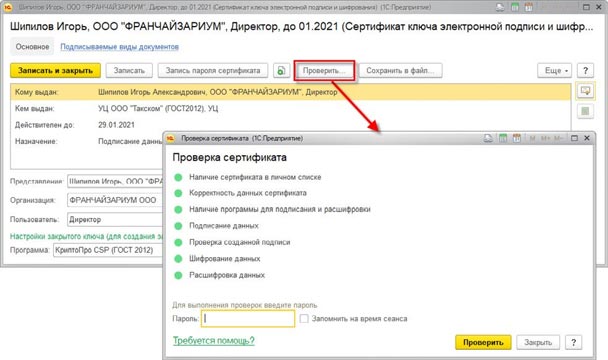Click green status dot for Наличие сертификата в личном списке
The width and height of the screenshot is (608, 360).
coord(178,177)
